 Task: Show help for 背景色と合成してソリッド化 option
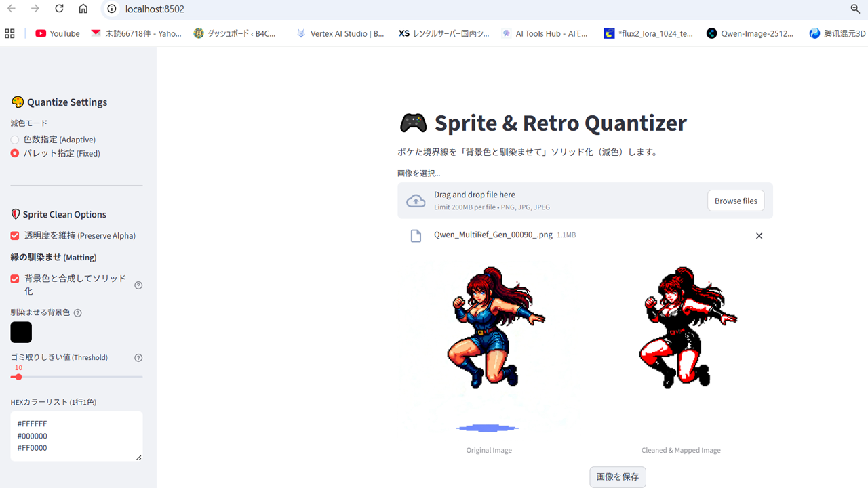tap(138, 285)
